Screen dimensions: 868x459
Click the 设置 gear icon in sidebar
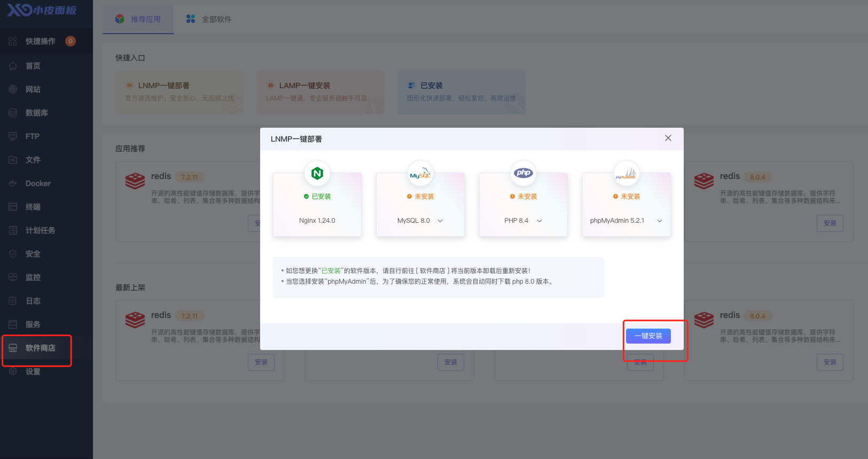pyautogui.click(x=13, y=371)
